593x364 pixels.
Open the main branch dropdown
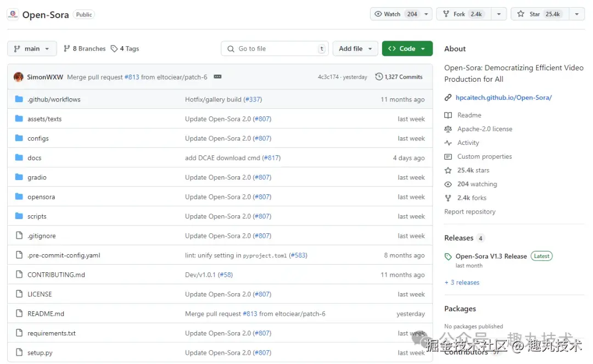[32, 48]
